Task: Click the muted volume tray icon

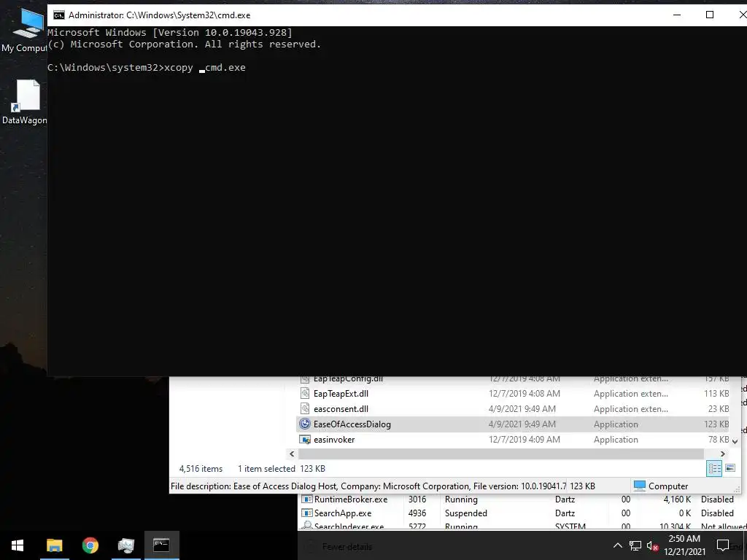Action: coord(652,545)
